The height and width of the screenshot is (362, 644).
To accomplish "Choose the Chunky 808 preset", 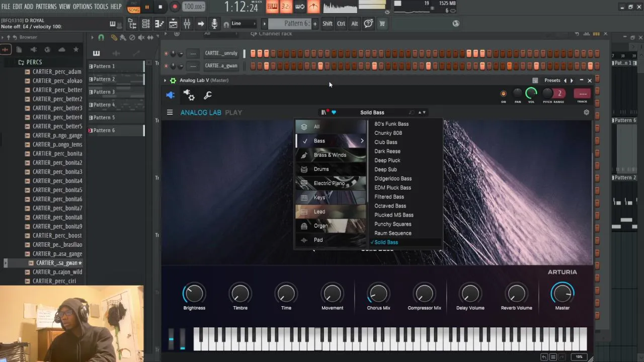I will tap(388, 133).
